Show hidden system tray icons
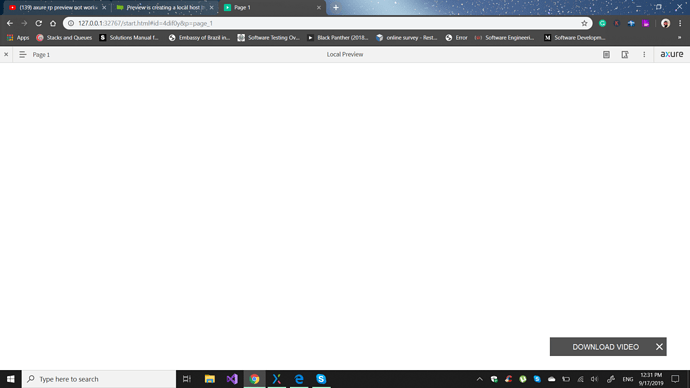This screenshot has height=388, width=690. [x=480, y=379]
